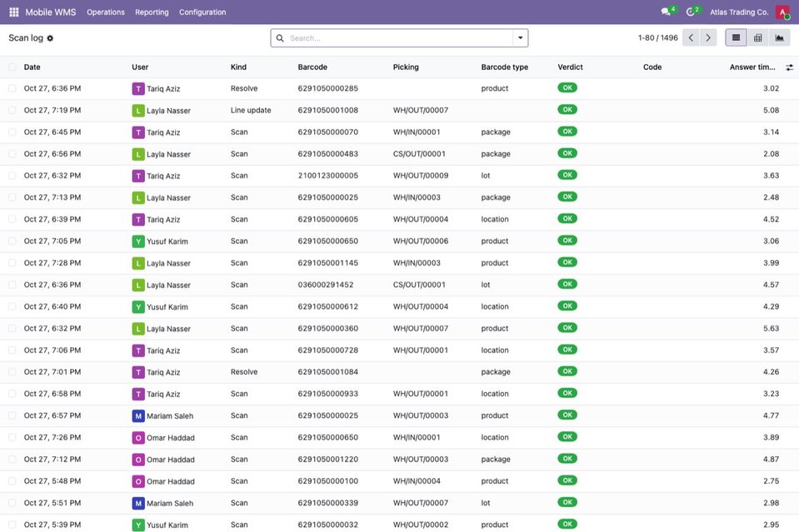This screenshot has height=532, width=799.
Task: Open optional columns adjust icon
Action: [x=789, y=67]
